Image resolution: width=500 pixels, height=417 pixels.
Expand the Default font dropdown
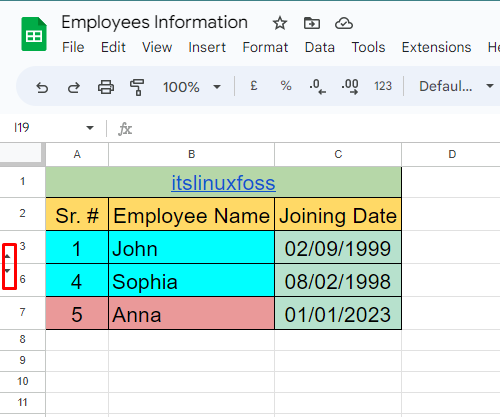point(456,86)
